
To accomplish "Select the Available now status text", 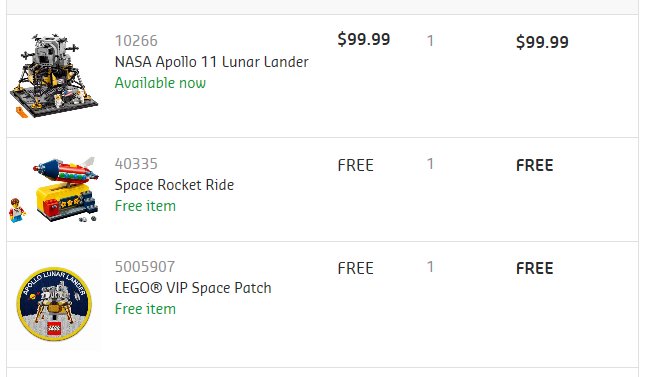I will pos(160,83).
